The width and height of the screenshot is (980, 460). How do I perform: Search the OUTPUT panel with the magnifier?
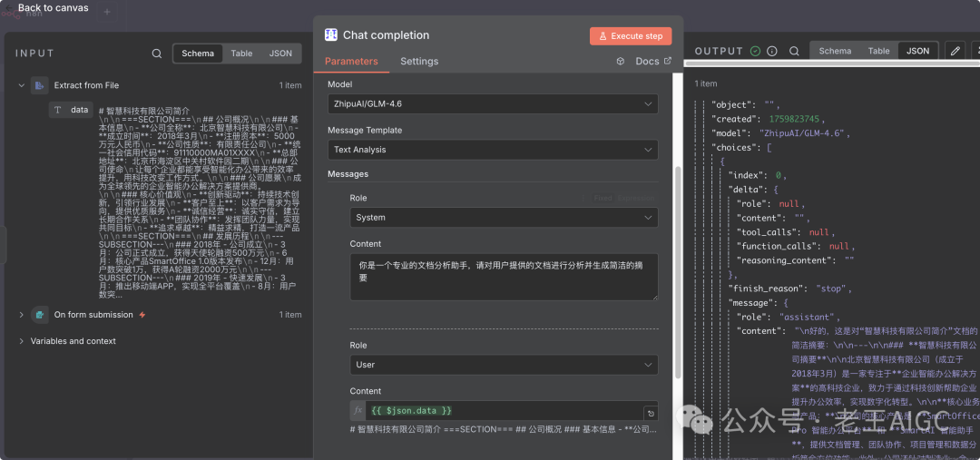coord(794,51)
